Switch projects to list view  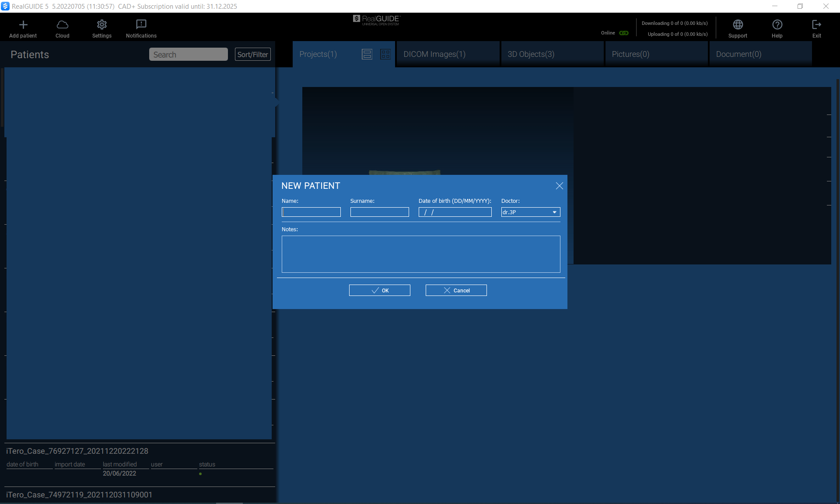click(x=367, y=54)
